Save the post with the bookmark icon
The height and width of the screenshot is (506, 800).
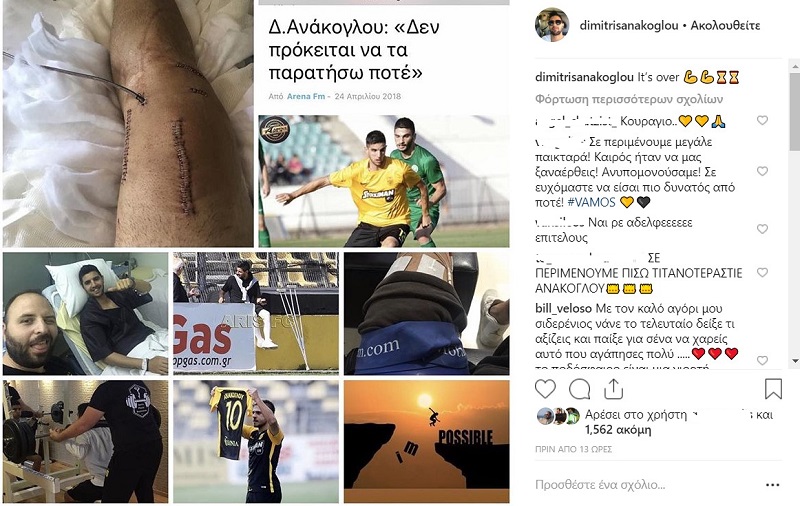click(x=773, y=389)
